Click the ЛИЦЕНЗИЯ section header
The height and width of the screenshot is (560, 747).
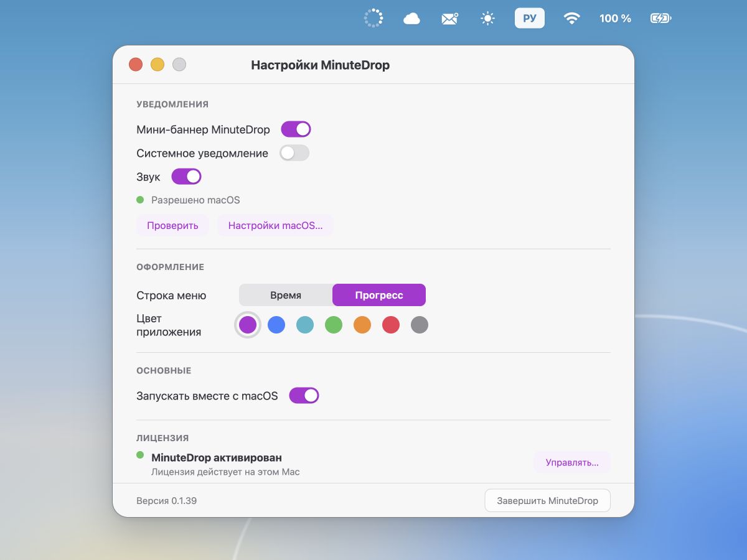[x=162, y=438]
